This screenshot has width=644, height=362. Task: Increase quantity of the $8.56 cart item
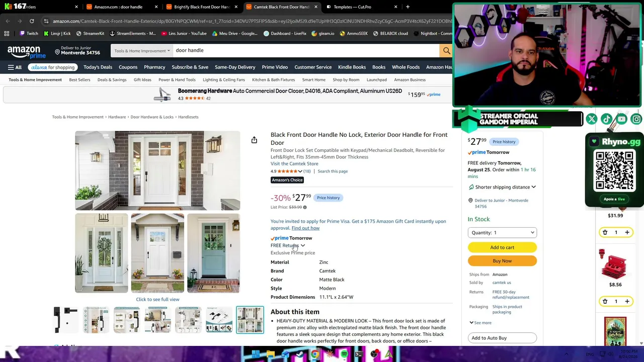(x=627, y=301)
